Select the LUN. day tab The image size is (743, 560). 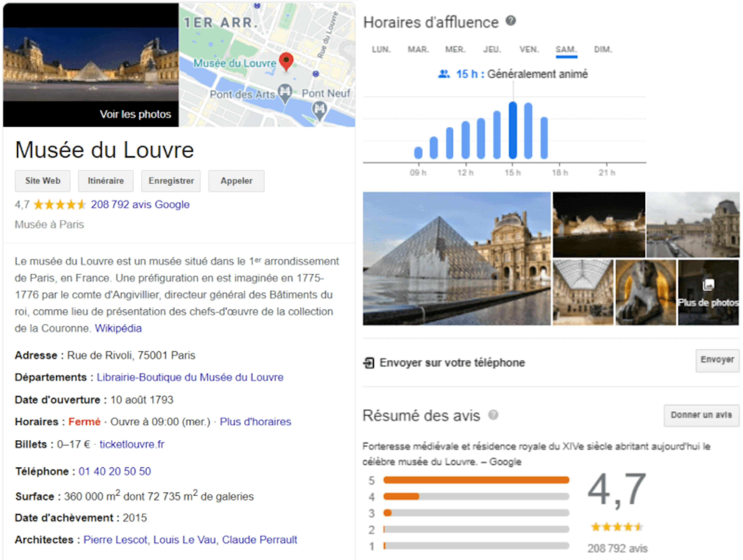pos(381,49)
